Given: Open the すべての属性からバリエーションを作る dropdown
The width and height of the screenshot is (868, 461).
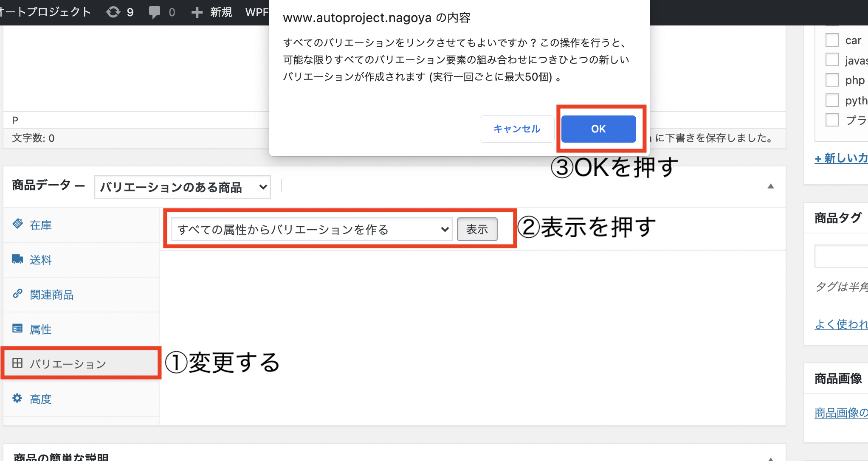Looking at the screenshot, I should [311, 229].
